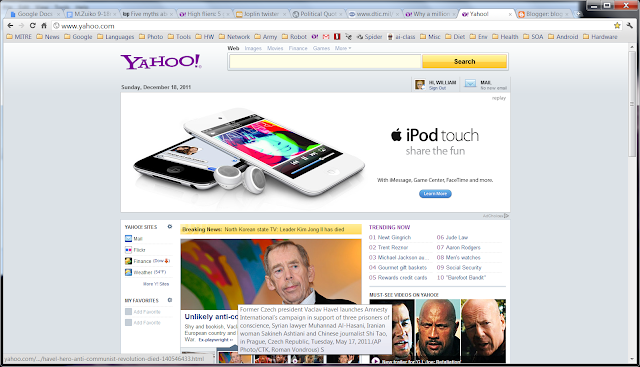Click the William profile avatar

point(420,85)
